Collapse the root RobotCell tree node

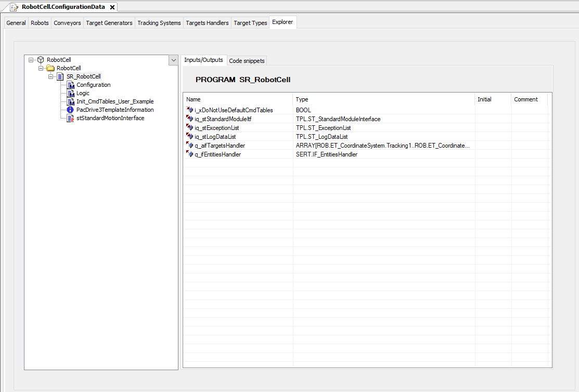tap(31, 60)
